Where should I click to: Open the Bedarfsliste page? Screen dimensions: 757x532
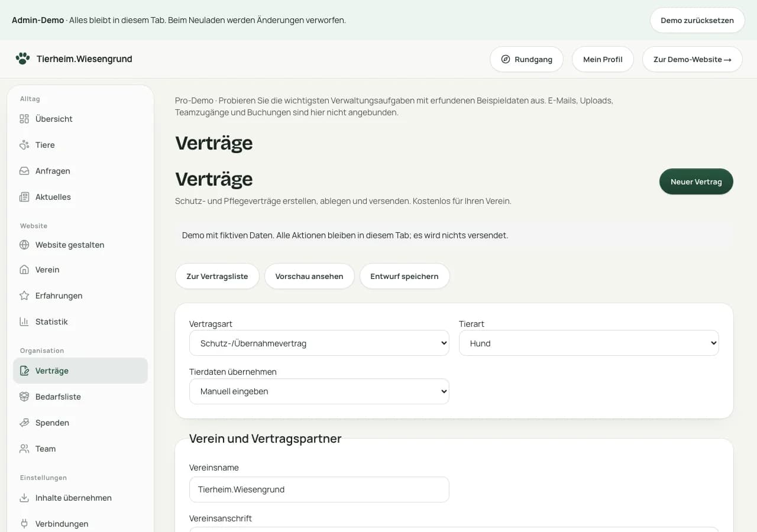(80, 397)
